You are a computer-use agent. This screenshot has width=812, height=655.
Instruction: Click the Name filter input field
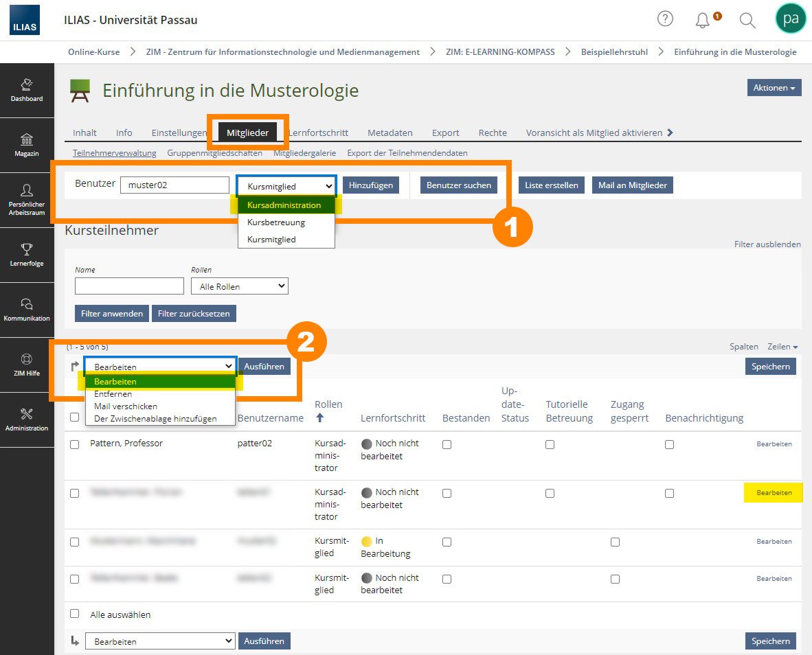pos(129,286)
